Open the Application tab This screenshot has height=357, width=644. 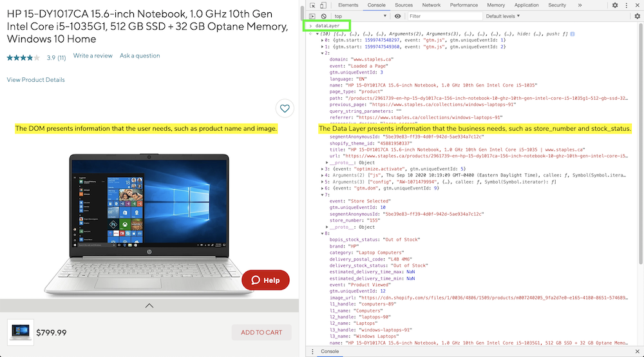[x=526, y=5]
